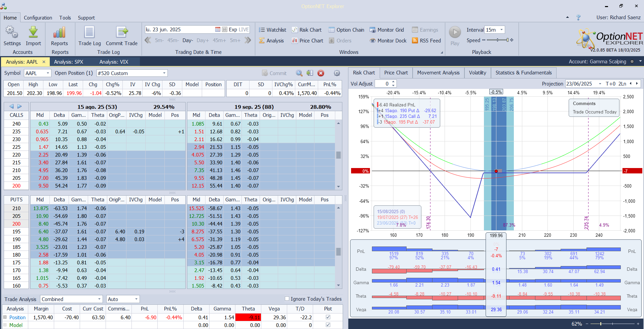Click the Projection next-day right arrow
This screenshot has height=329, width=644.
click(x=637, y=84)
